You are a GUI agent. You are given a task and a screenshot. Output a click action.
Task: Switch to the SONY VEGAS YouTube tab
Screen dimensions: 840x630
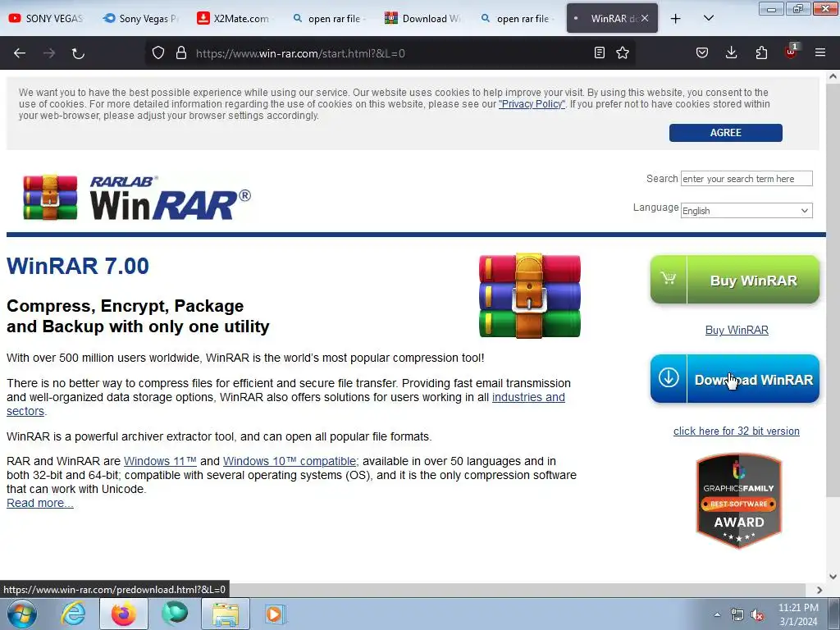coord(47,18)
